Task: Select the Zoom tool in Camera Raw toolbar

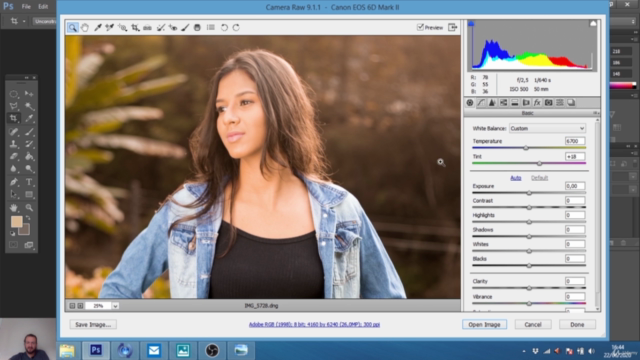Action: coord(73,27)
